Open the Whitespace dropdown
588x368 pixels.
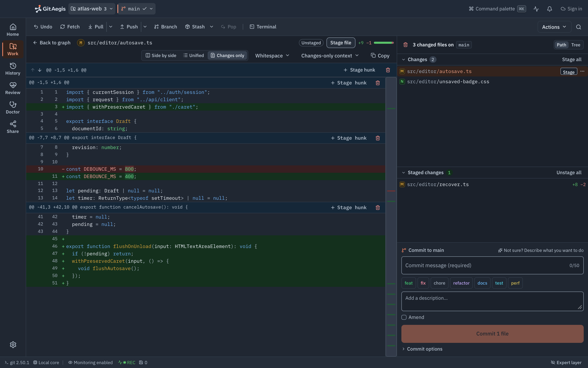point(272,56)
